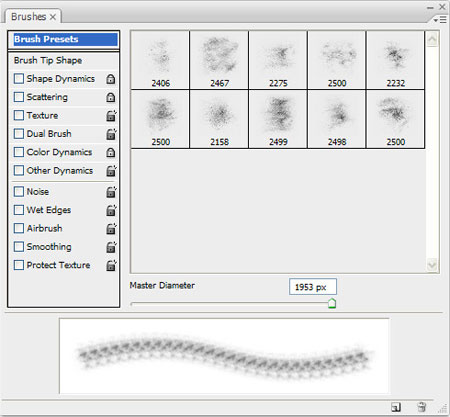The image size is (450, 417).
Task: Open the Brush Tip Shape settings
Action: (x=48, y=60)
